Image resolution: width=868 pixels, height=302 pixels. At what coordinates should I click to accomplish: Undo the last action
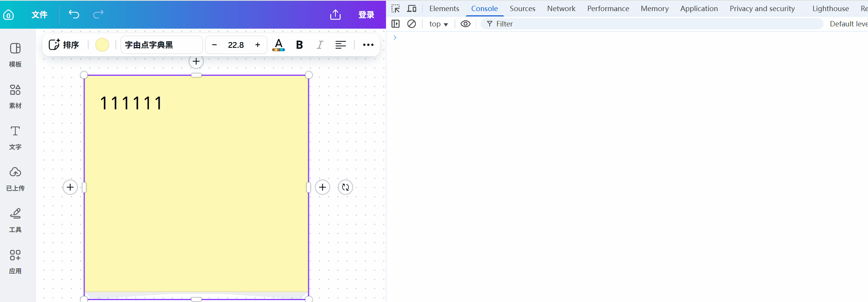[x=74, y=14]
